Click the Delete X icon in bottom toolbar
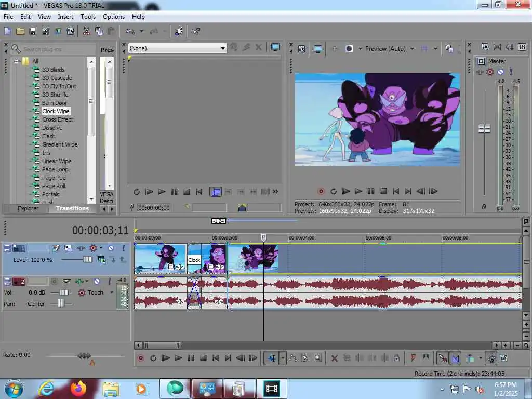 pos(335,358)
